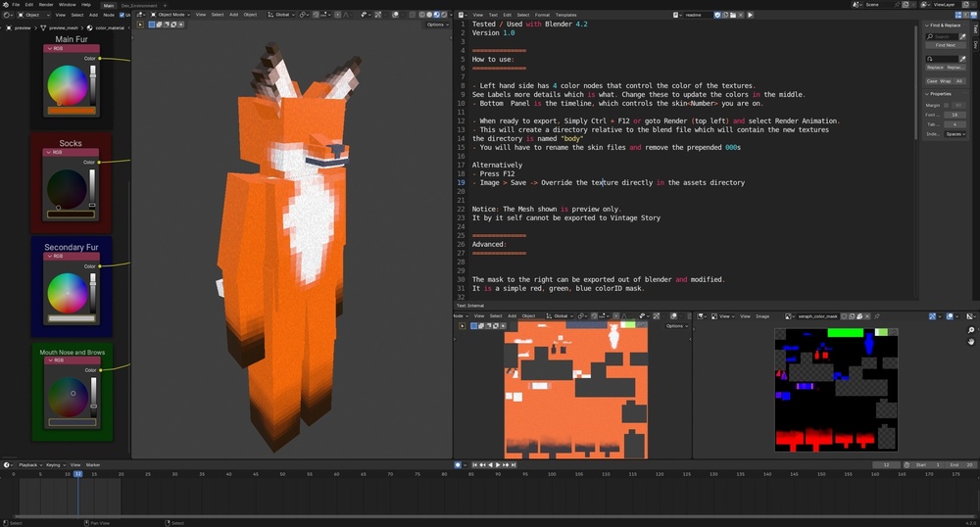Click the Find Next button
980x527 pixels.
point(945,45)
